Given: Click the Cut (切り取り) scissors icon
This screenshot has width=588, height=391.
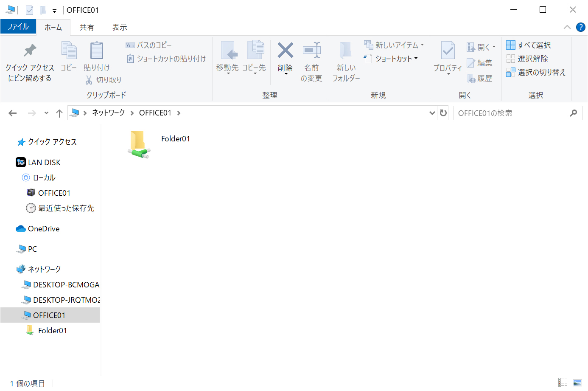Looking at the screenshot, I should [x=89, y=80].
